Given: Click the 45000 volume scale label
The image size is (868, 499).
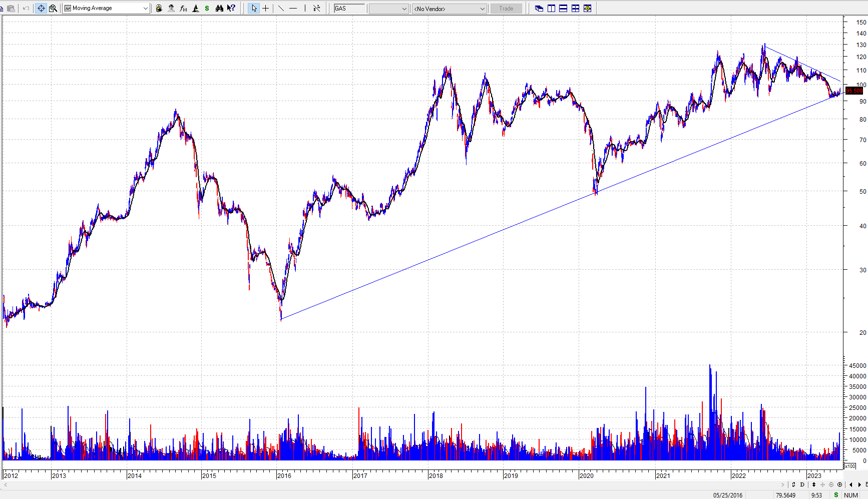Looking at the screenshot, I should click(x=857, y=365).
